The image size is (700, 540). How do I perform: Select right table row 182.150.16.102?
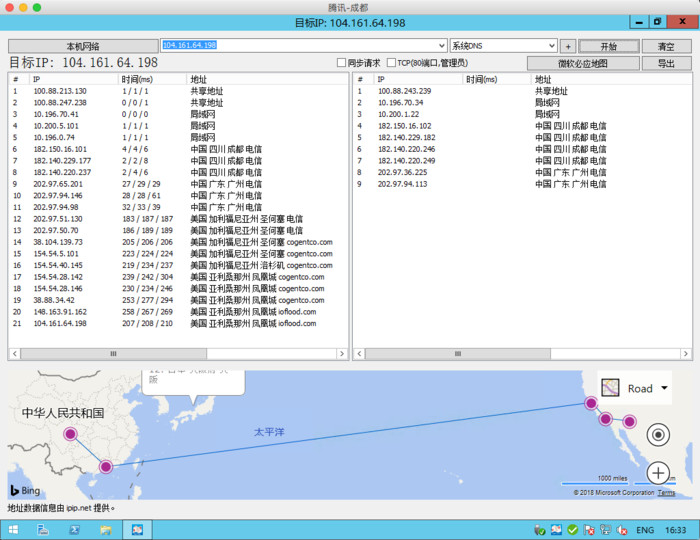[x=522, y=126]
